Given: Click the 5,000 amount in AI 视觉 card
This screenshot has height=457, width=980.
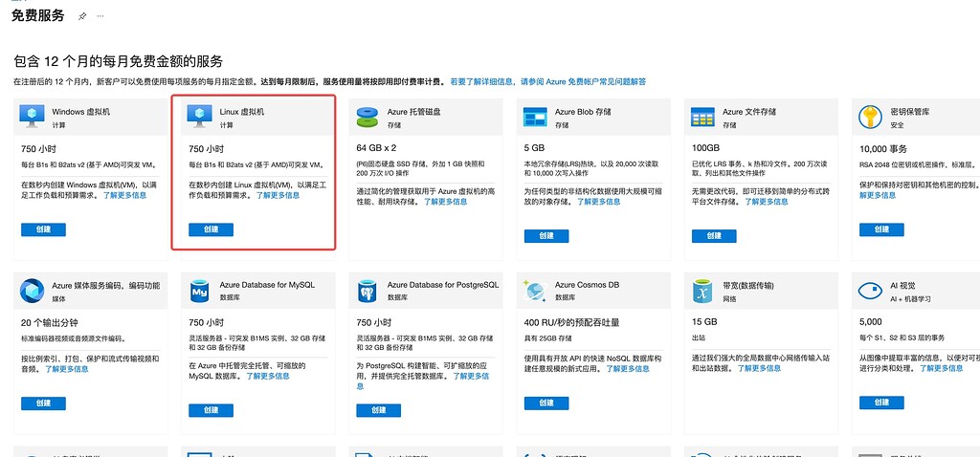Looking at the screenshot, I should [x=871, y=322].
